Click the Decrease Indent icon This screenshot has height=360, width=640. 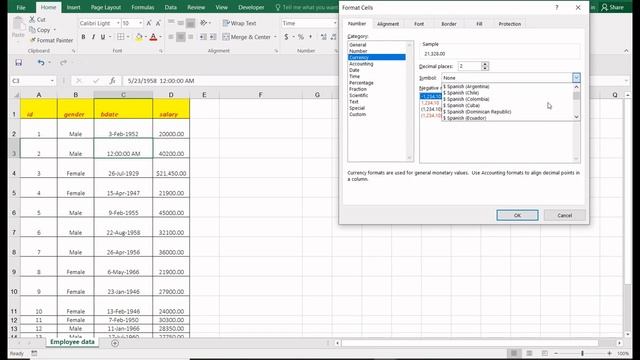coord(203,37)
